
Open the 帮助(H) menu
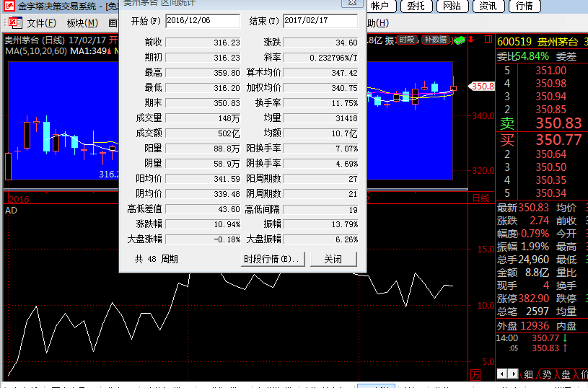(x=377, y=23)
